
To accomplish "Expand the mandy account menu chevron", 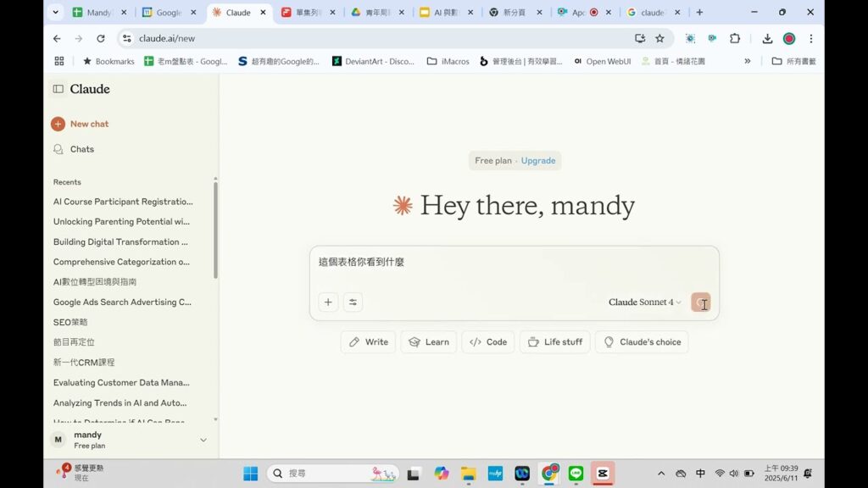I will tap(203, 441).
